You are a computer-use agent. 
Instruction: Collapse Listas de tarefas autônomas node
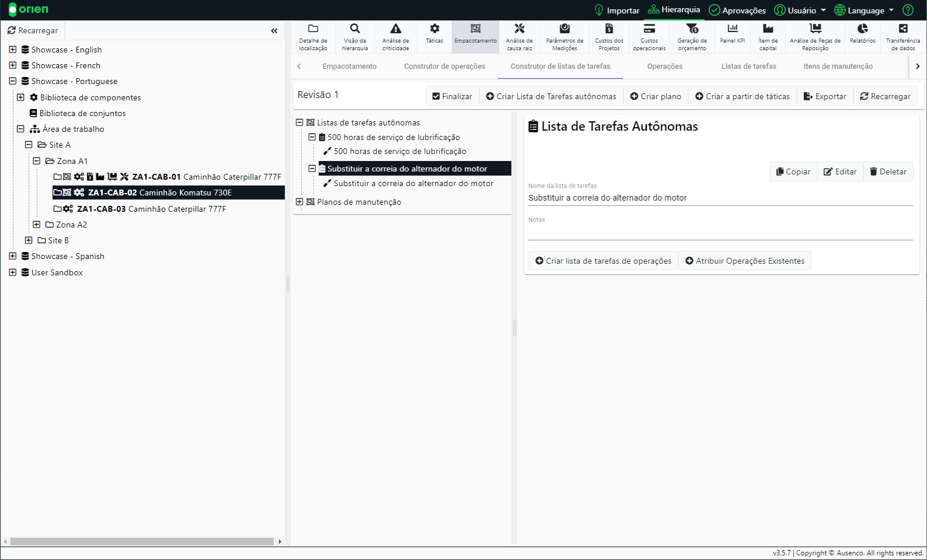299,123
